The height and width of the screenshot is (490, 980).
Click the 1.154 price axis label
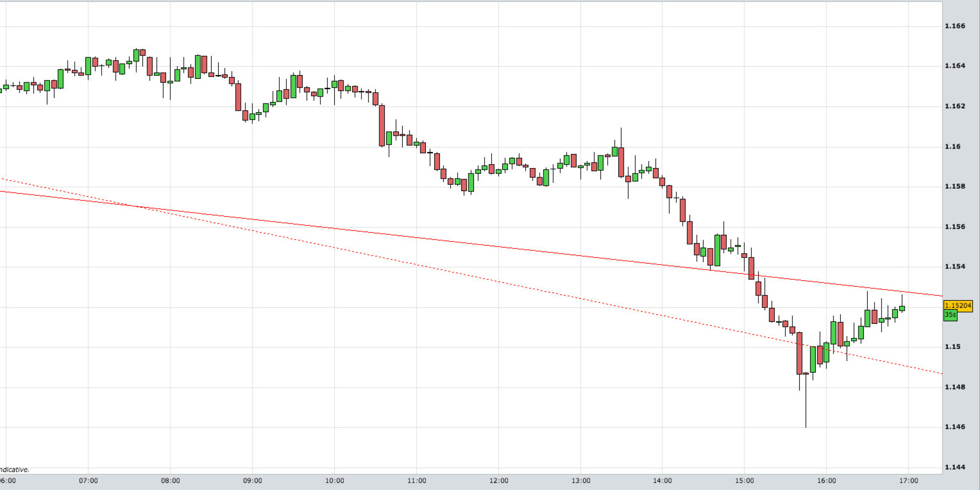click(x=955, y=267)
